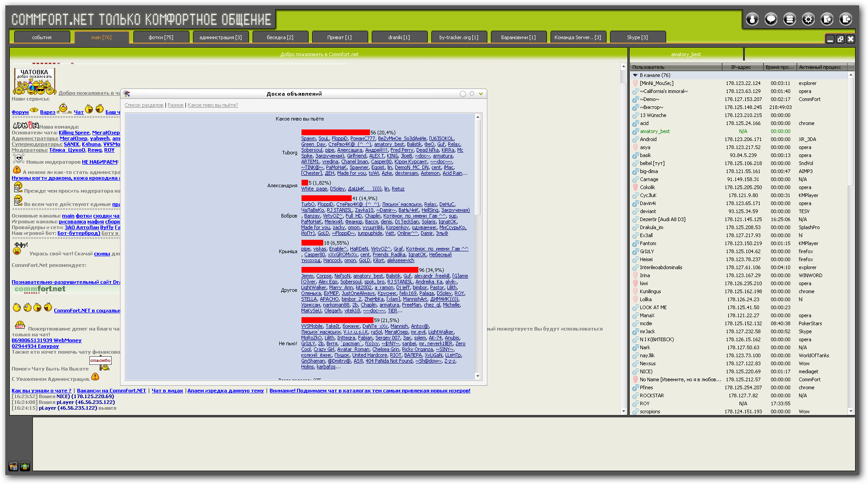Click the 'спасибо' sign smiley
Viewport: 868px width, 484px height.
point(101,363)
